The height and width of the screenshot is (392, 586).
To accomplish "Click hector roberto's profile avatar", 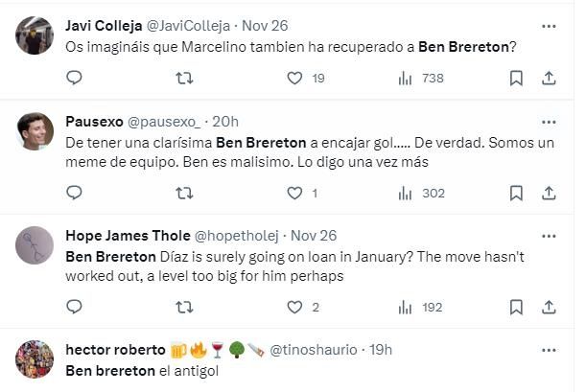I will coord(35,358).
